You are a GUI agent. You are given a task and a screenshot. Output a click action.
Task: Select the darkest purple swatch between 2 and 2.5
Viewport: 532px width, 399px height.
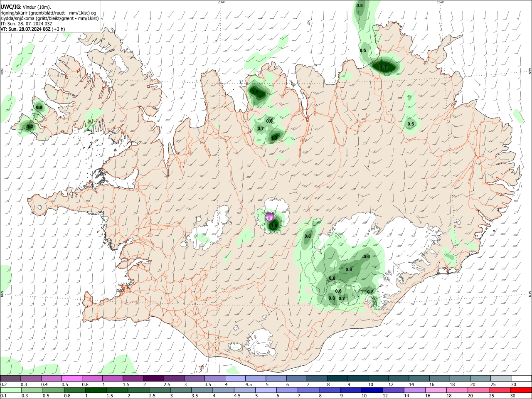[153, 378]
